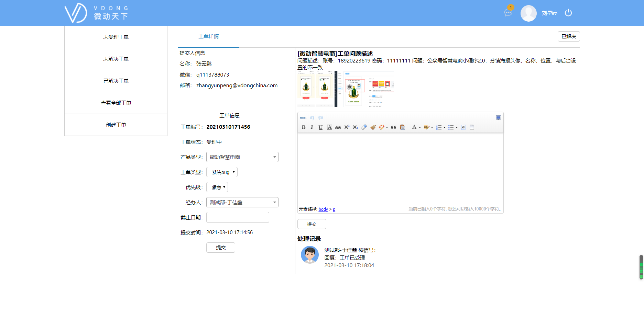Screen dimensions: 644x309
Task: Click the text highlight ab icon
Action: click(426, 127)
